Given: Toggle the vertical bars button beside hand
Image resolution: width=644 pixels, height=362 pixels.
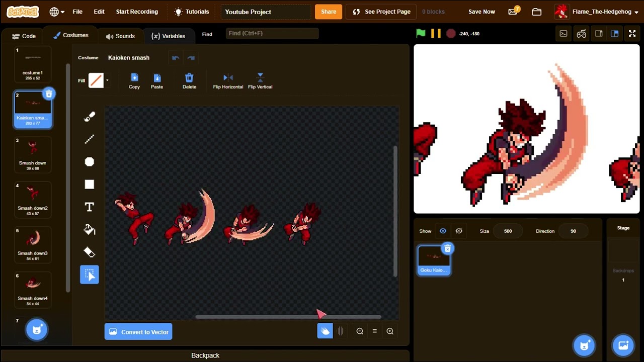Looking at the screenshot, I should pos(341,331).
